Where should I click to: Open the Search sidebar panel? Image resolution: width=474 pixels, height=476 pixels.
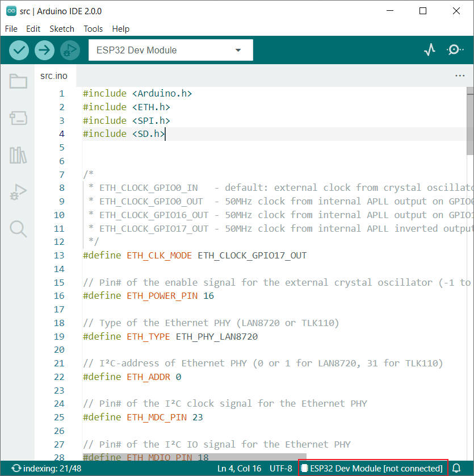pyautogui.click(x=18, y=229)
